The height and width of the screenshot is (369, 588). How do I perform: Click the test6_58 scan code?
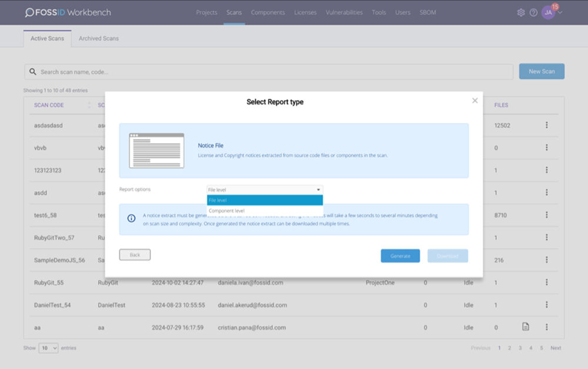click(45, 215)
